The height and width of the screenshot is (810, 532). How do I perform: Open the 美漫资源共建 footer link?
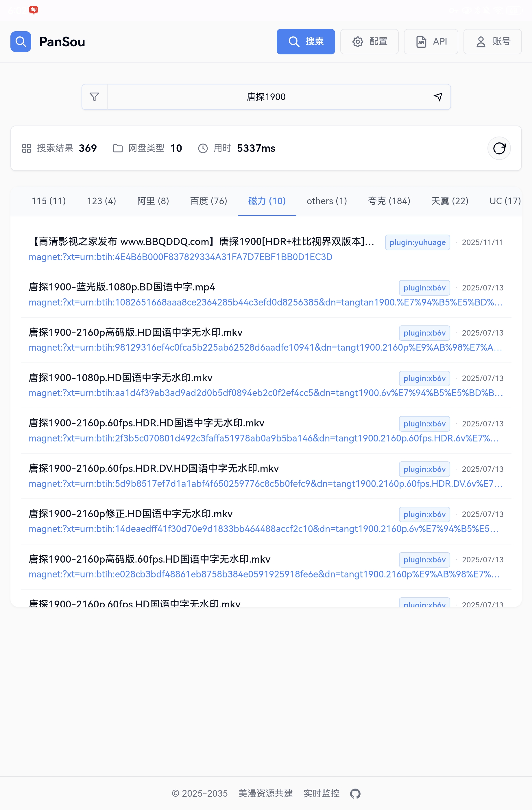[265, 793]
